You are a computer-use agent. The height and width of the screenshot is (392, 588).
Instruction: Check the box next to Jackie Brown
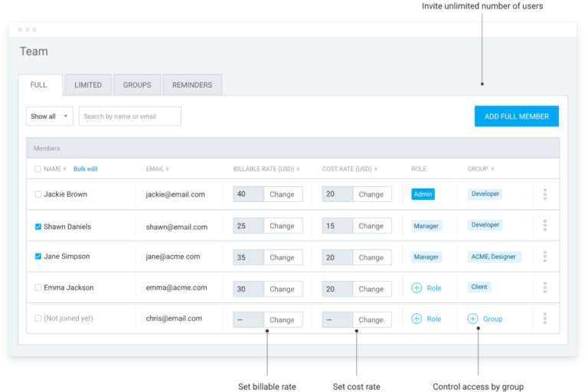[x=38, y=194]
